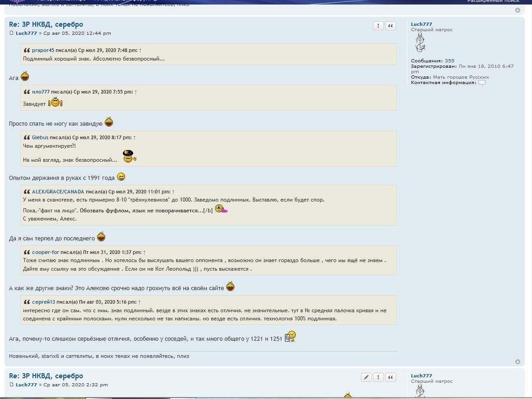Screen dimensions: 532x399
Task: Click quote button on the 2:32 pm post
Action: 391,377
